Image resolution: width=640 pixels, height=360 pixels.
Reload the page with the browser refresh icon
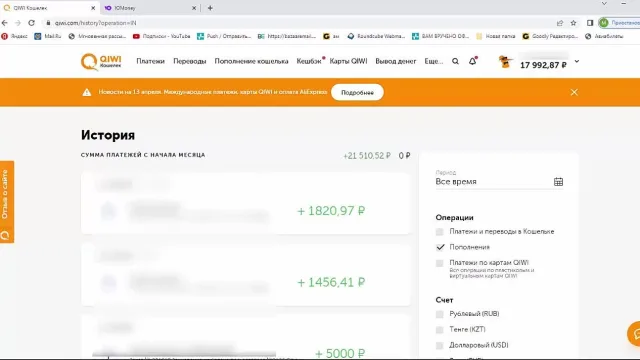coord(31,23)
